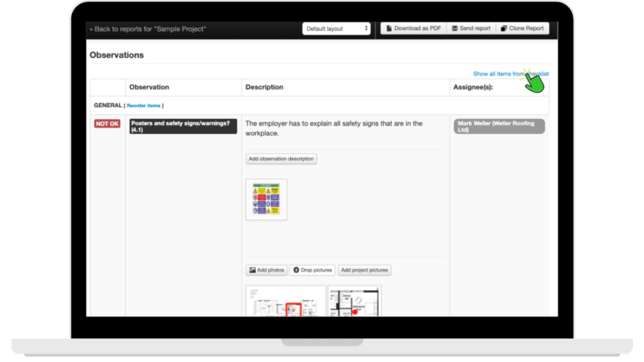Click Add observation description button
This screenshot has height=362, width=644.
pyautogui.click(x=281, y=159)
